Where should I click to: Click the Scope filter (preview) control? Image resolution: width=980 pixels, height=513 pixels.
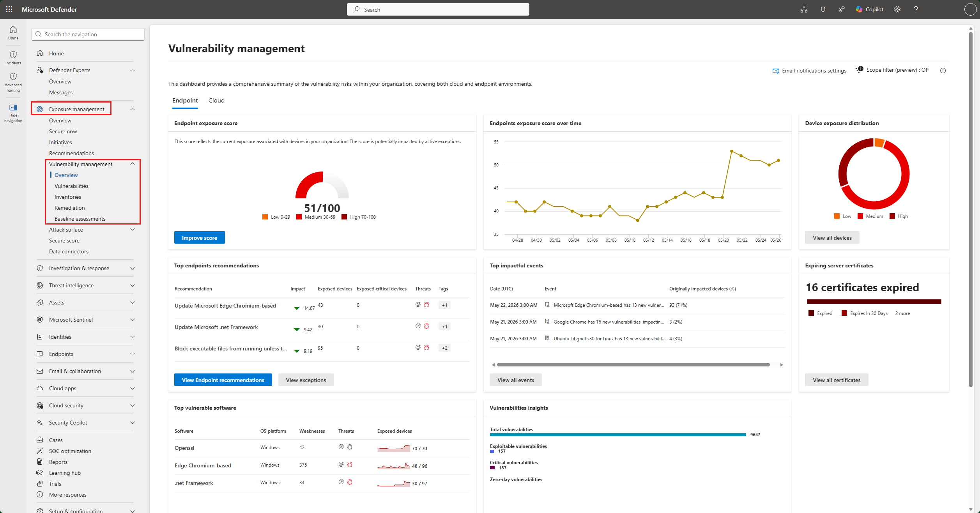pos(892,70)
